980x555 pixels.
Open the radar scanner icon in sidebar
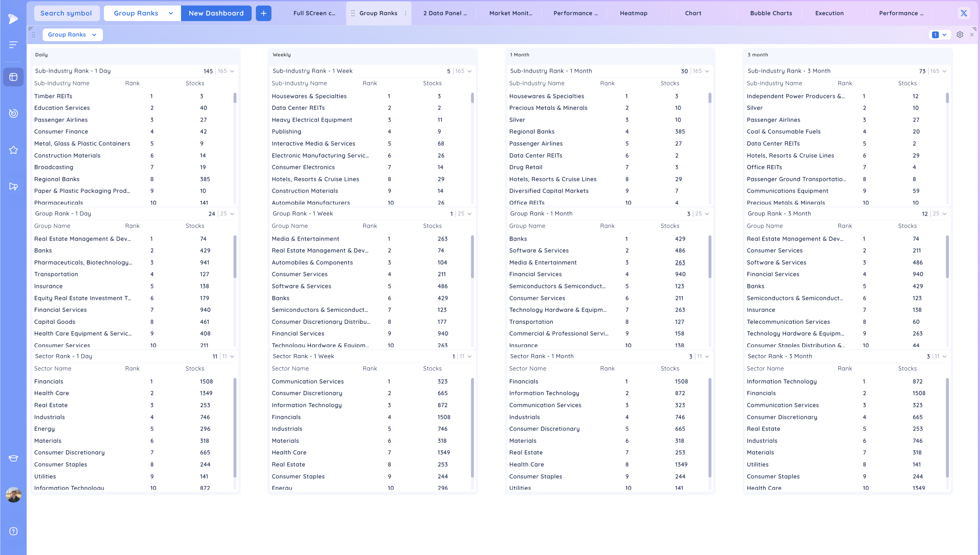tap(13, 113)
